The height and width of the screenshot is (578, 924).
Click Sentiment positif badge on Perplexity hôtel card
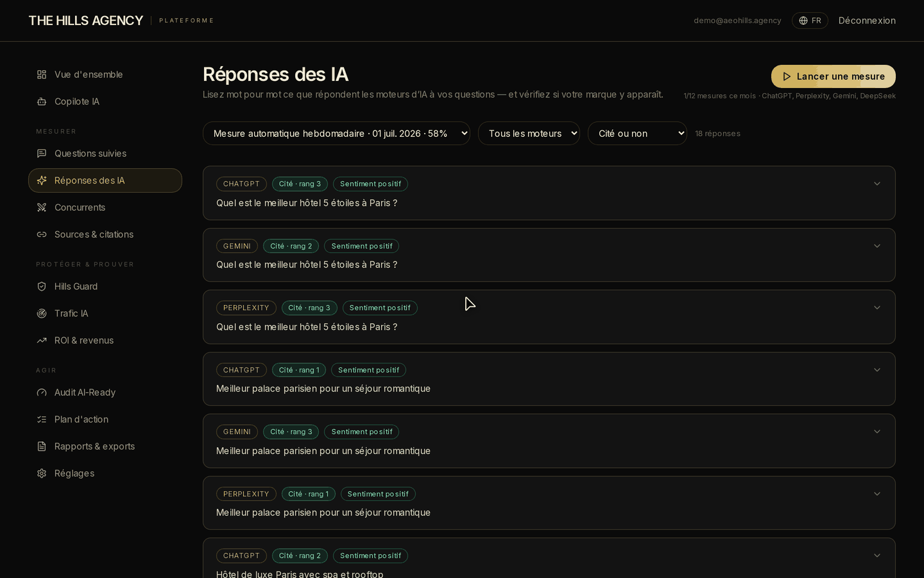pos(380,308)
